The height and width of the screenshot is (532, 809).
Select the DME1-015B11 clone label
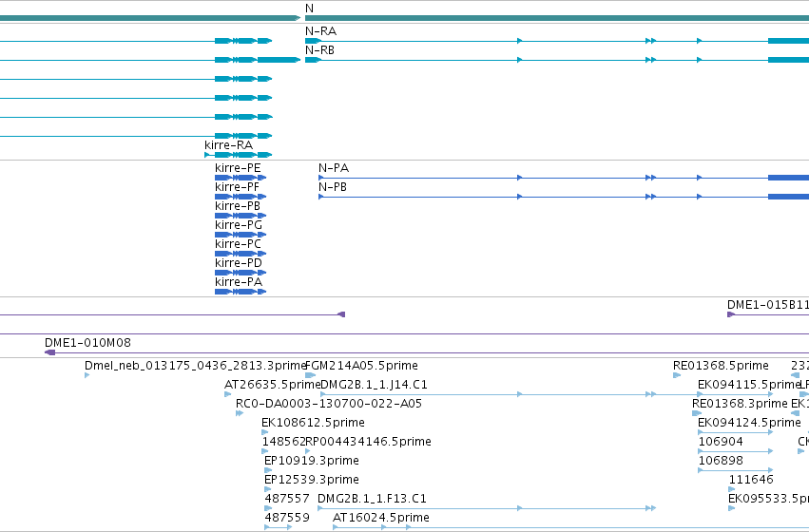coord(768,305)
